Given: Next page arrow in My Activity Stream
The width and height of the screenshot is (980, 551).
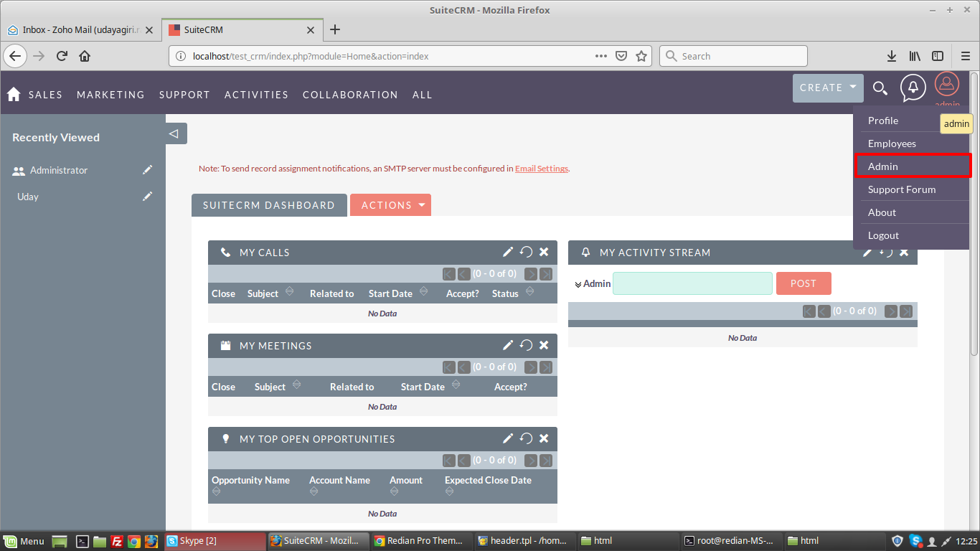Looking at the screenshot, I should point(891,311).
